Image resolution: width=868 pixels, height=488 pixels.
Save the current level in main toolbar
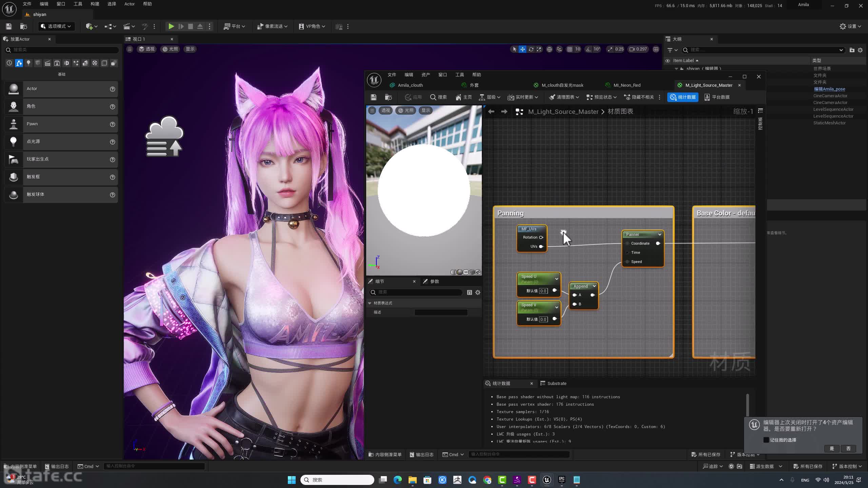tap(9, 26)
